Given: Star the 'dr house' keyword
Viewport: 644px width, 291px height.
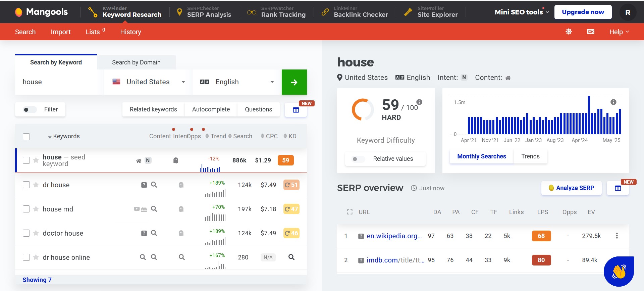Looking at the screenshot, I should pos(36,185).
